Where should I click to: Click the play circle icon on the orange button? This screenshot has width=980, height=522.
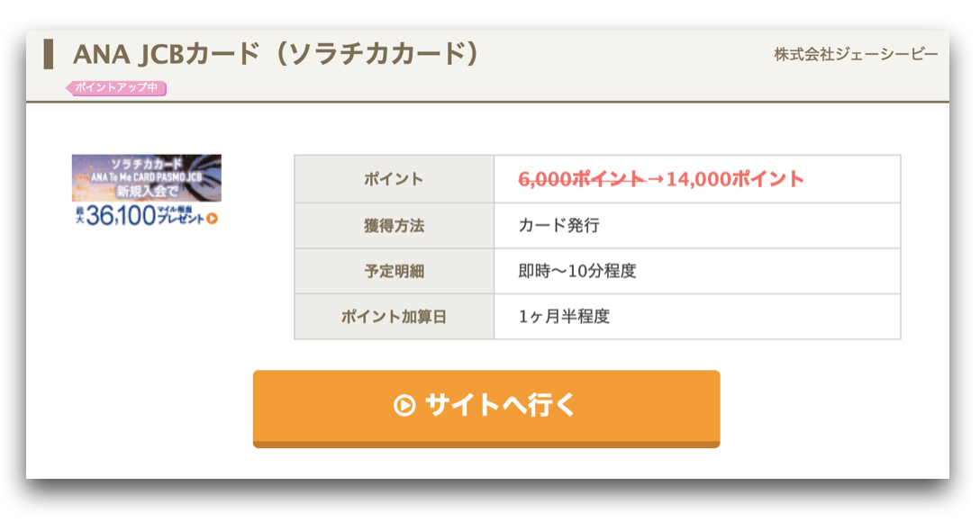tap(404, 405)
